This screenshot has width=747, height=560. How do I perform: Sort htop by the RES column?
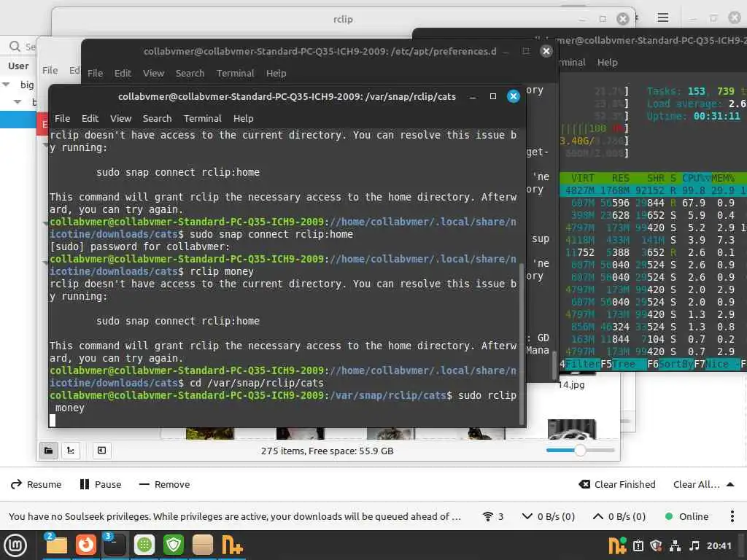[620, 178]
